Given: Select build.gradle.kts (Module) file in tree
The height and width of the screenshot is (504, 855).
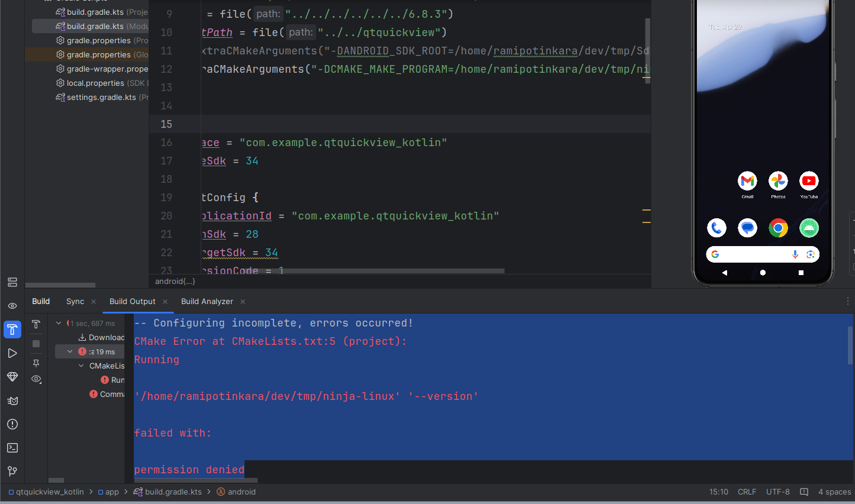Looking at the screenshot, I should (90, 26).
